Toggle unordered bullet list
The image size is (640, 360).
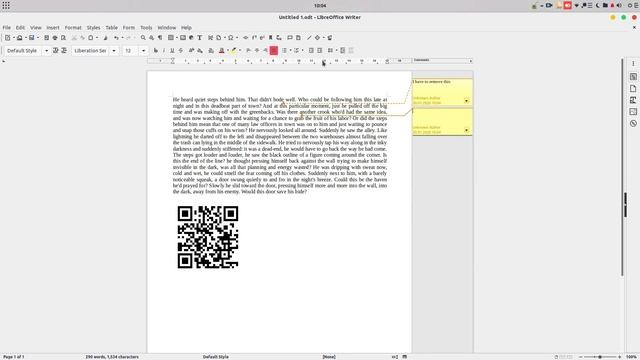point(284,51)
